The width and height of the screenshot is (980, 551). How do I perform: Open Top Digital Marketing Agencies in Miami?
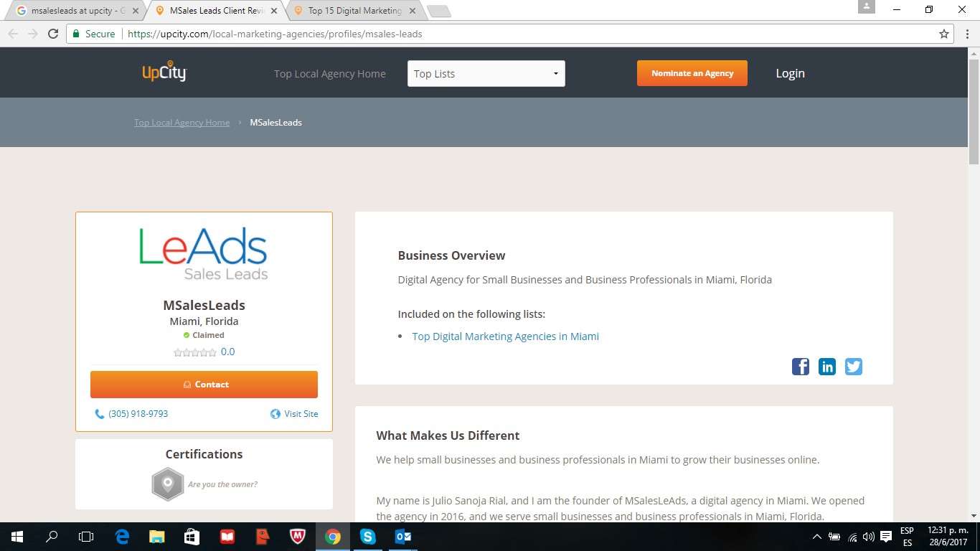tap(505, 336)
